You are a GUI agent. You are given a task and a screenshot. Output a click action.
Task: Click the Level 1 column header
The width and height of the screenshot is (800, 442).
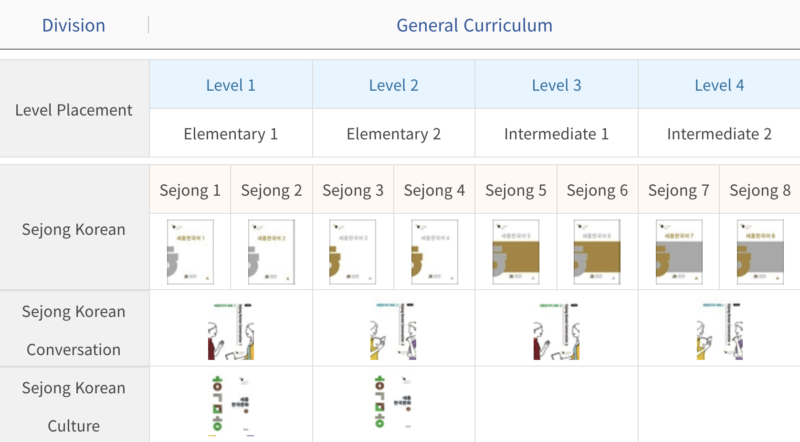click(x=231, y=85)
